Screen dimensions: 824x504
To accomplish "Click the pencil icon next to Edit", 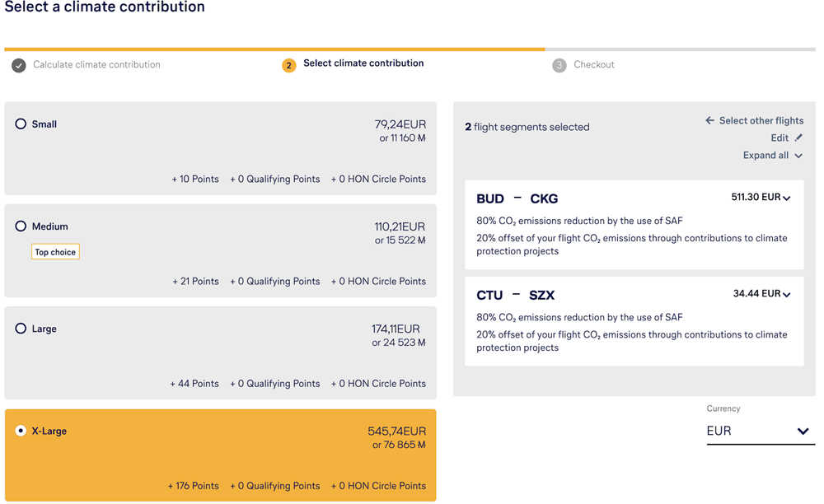I will tap(798, 138).
